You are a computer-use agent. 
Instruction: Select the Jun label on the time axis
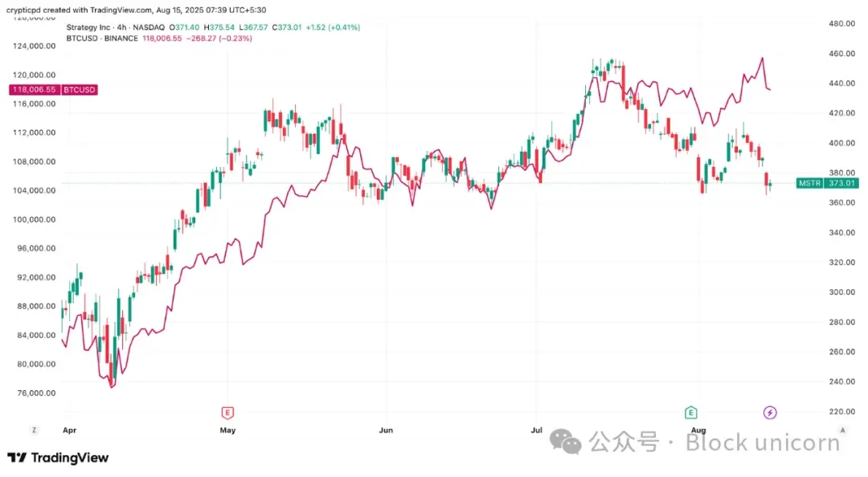click(386, 430)
